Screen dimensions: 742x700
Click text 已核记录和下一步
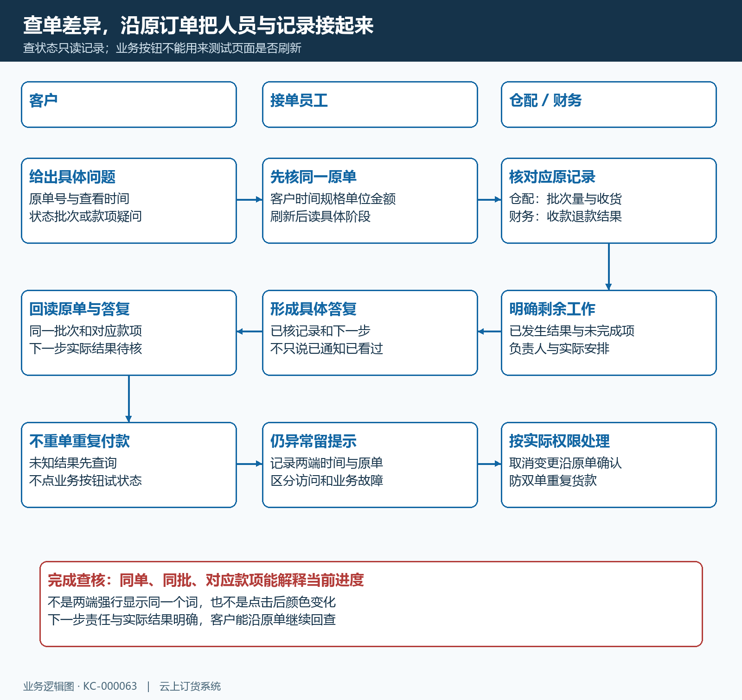point(320,331)
